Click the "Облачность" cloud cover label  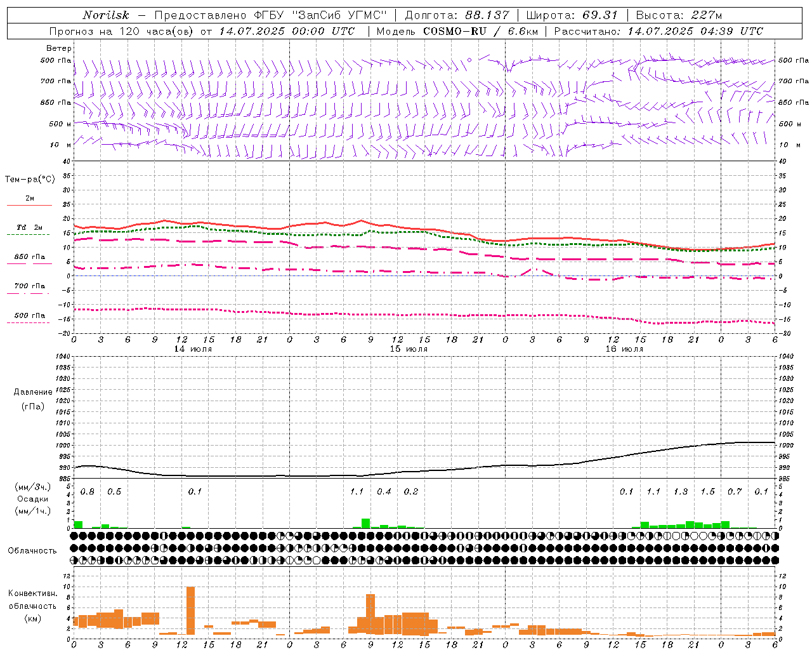click(x=32, y=550)
